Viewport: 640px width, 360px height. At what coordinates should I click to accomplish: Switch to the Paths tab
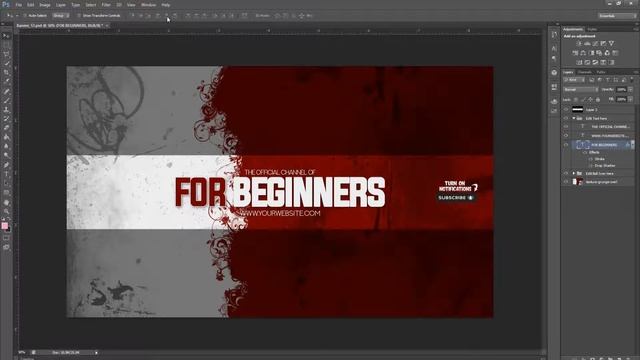(x=601, y=72)
